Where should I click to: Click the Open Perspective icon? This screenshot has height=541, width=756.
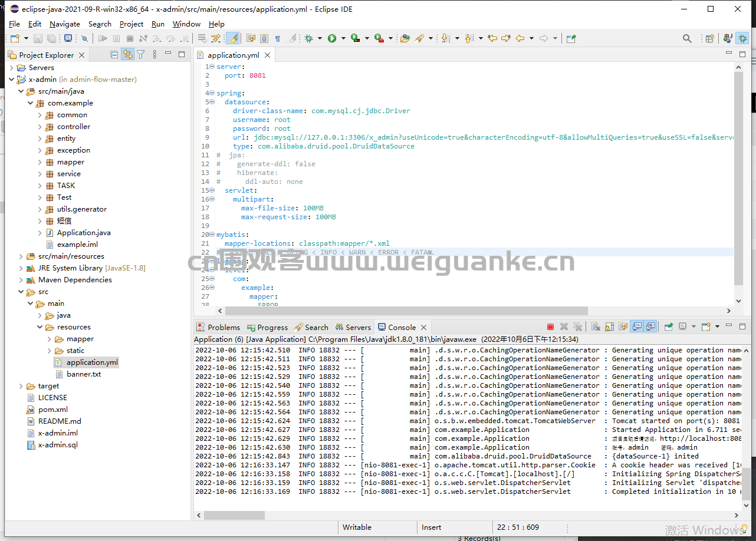709,38
